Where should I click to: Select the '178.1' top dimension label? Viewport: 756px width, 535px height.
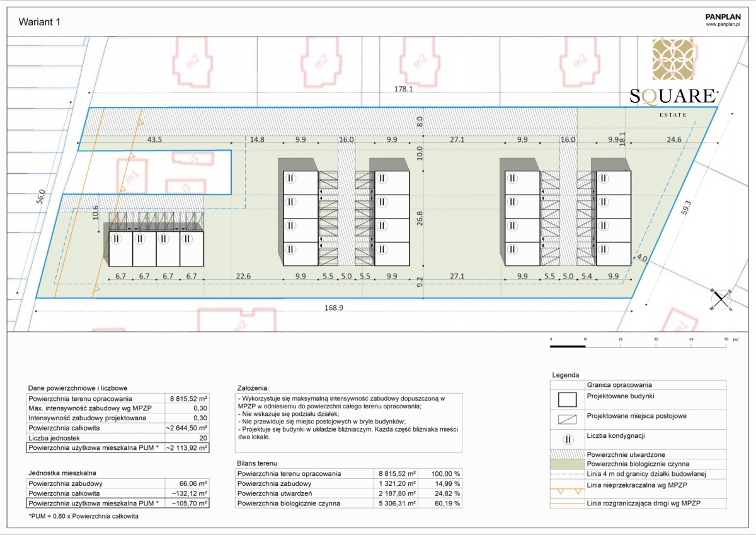click(x=403, y=89)
